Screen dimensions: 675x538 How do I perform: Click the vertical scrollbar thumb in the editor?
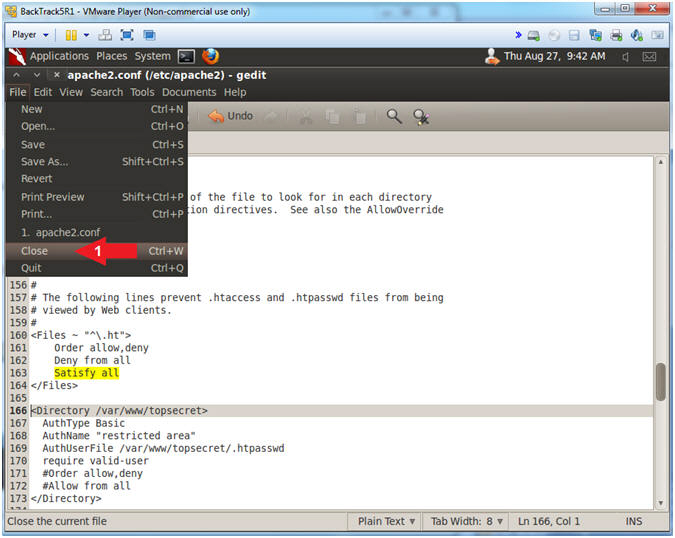[660, 383]
